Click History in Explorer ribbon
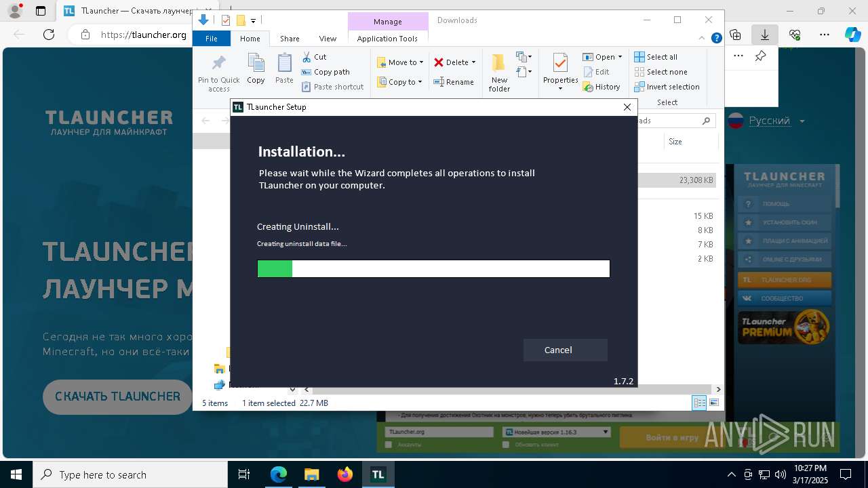This screenshot has height=488, width=868. click(601, 87)
